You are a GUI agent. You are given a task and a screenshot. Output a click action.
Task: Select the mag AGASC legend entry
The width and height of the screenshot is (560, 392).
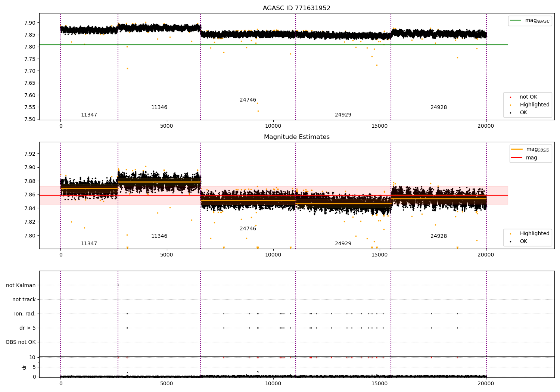530,21
